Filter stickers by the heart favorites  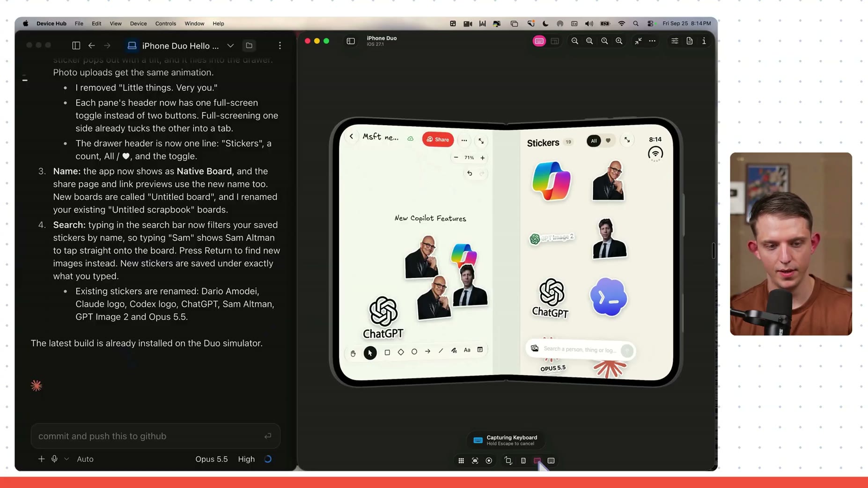pyautogui.click(x=608, y=140)
